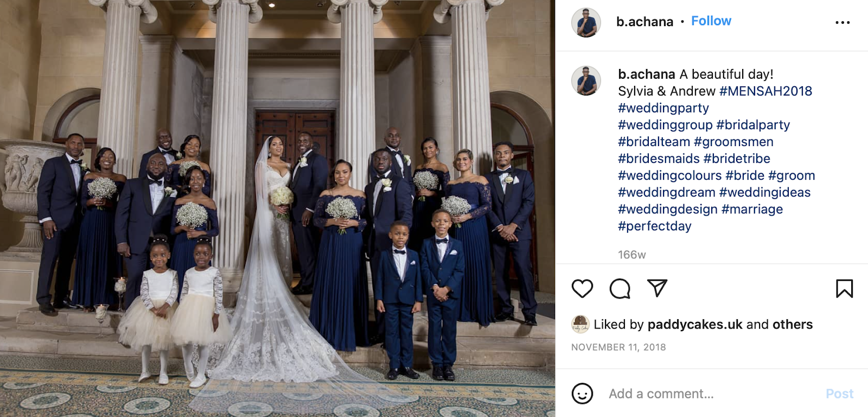Open the emoji picker smiley icon

[582, 394]
